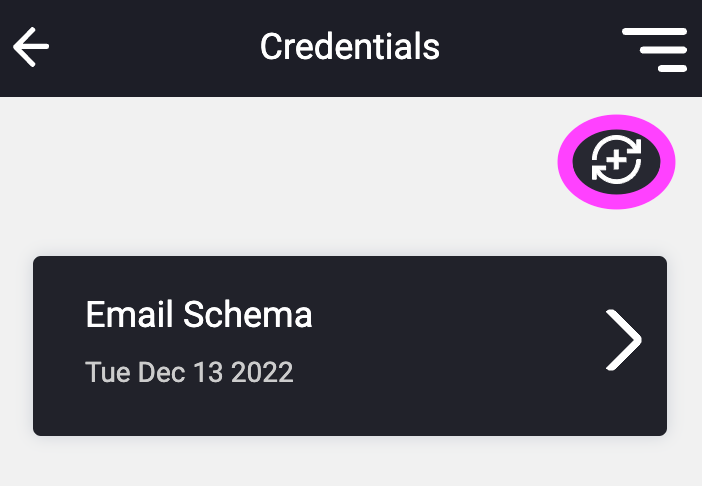Open the staggered lines dropdown menu

pos(654,50)
